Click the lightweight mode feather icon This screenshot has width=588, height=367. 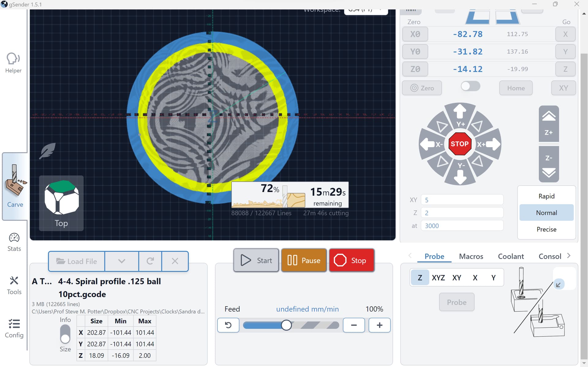pos(47,151)
